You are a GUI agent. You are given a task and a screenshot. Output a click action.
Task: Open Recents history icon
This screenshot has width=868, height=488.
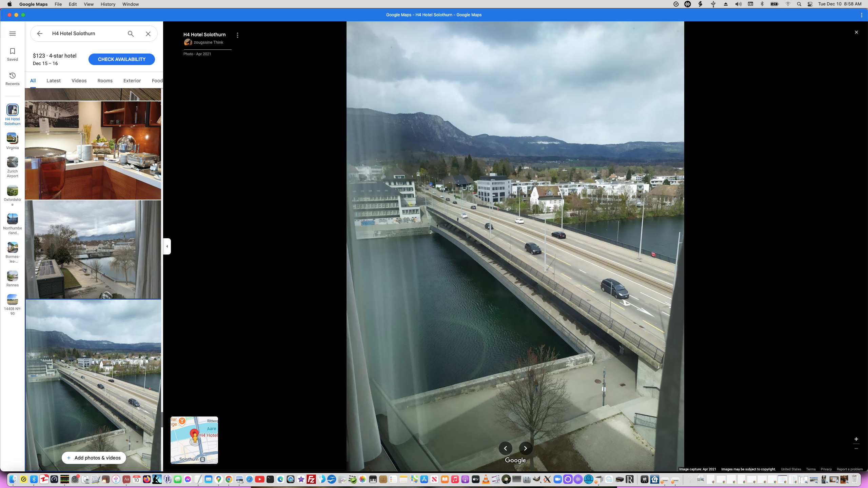13,79
